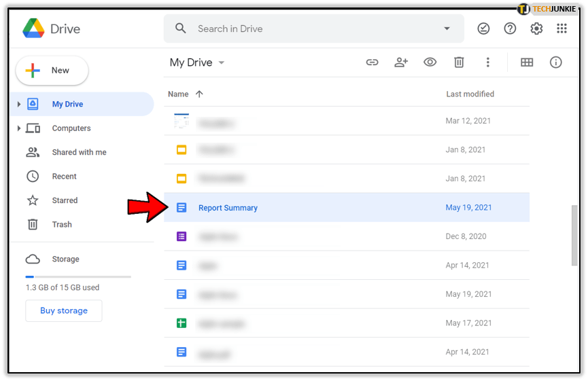The width and height of the screenshot is (588, 381).
Task: Open search options dropdown arrow
Action: (447, 29)
